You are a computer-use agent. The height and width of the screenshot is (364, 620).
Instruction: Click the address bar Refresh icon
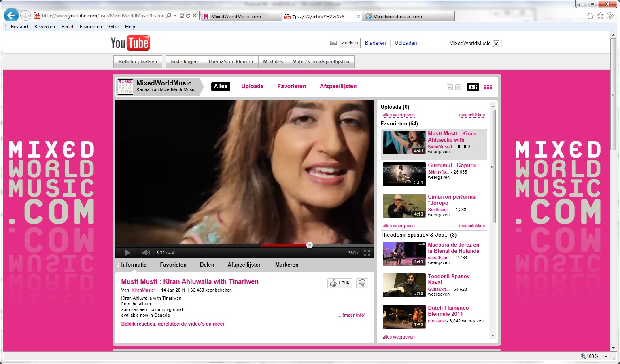coord(188,16)
